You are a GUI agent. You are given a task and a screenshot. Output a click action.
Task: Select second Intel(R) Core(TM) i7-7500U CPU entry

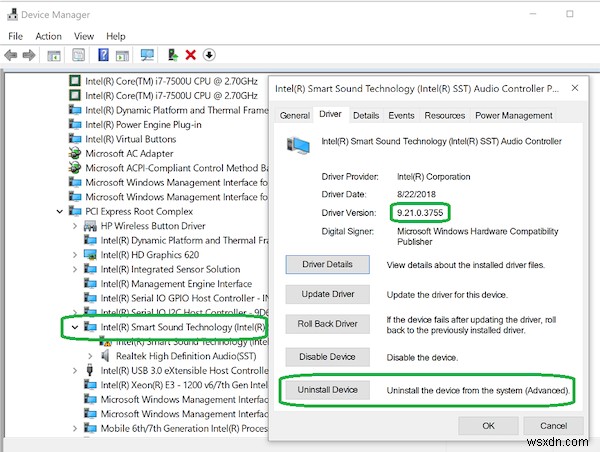tap(171, 95)
